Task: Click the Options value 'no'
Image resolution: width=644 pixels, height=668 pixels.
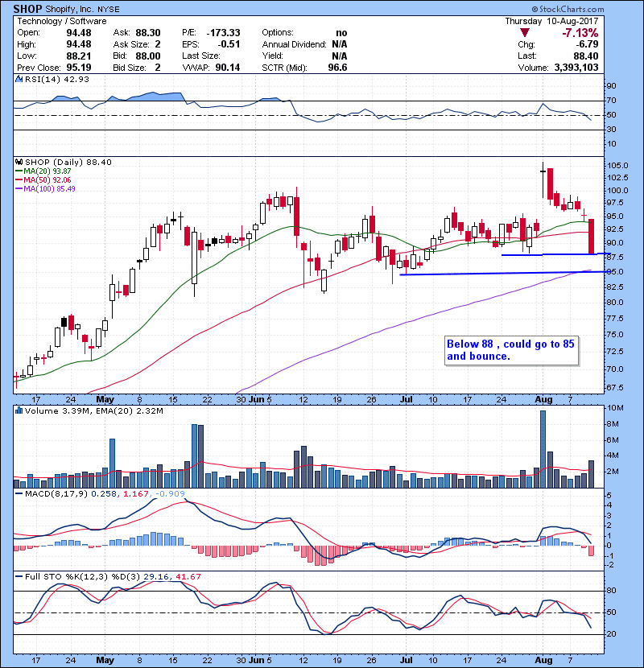Action: tap(341, 33)
